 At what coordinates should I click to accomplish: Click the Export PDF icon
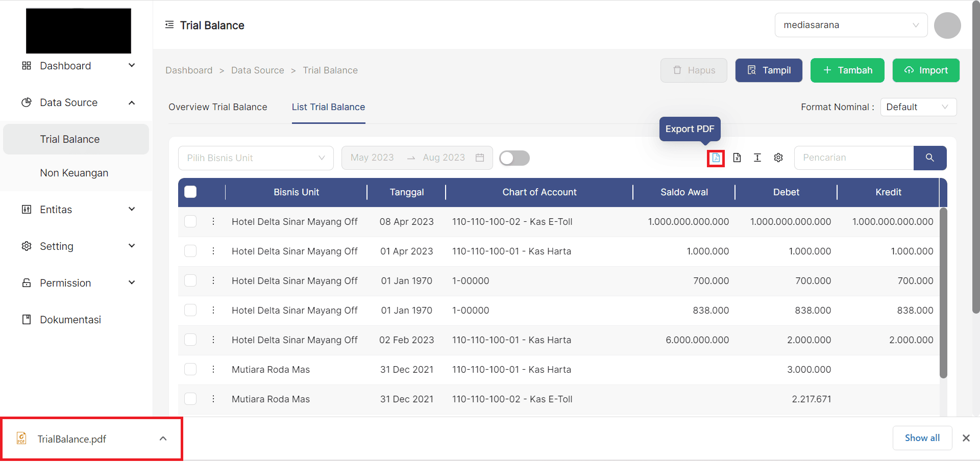(x=716, y=158)
